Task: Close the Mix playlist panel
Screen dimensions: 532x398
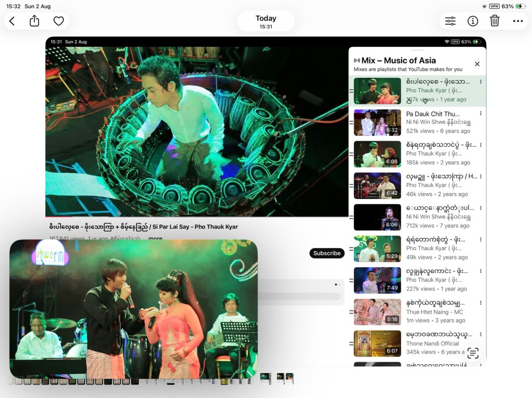Action: pos(477,64)
